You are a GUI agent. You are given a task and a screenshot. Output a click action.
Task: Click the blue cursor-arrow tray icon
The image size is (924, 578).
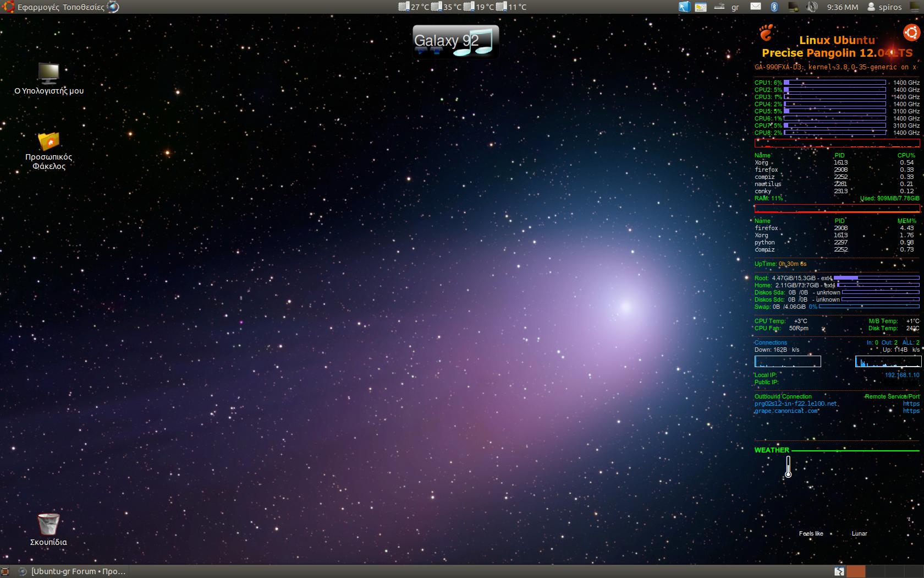pos(684,7)
